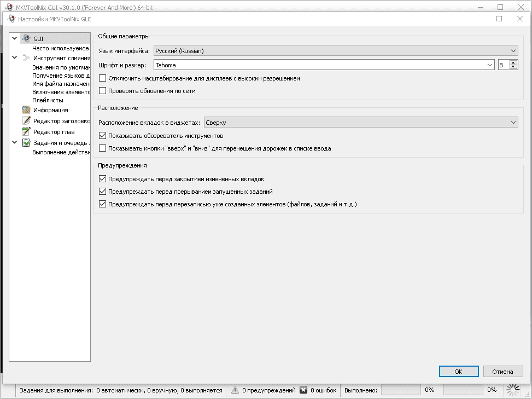Collapse the GUI tree node
Image resolution: width=532 pixels, height=399 pixels.
coord(15,38)
